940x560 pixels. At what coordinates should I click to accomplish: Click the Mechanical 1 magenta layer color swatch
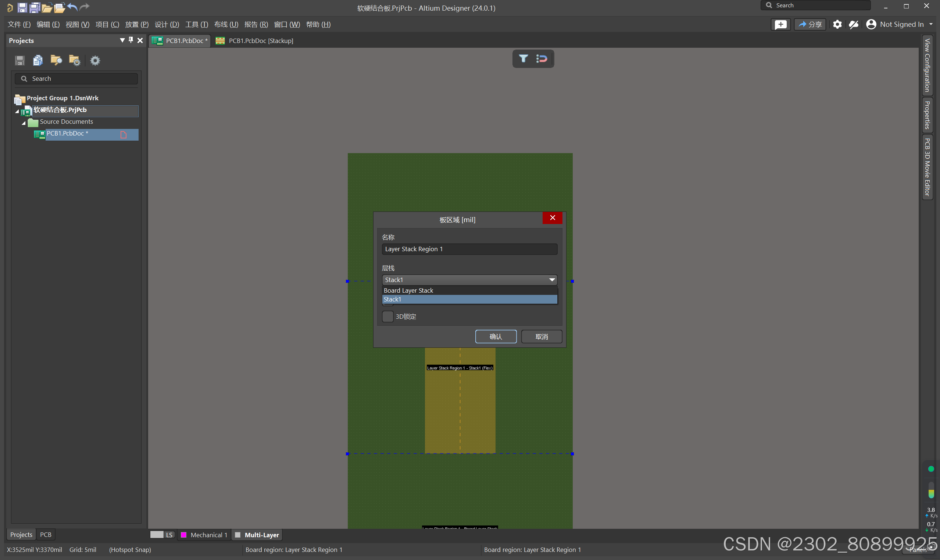(183, 535)
